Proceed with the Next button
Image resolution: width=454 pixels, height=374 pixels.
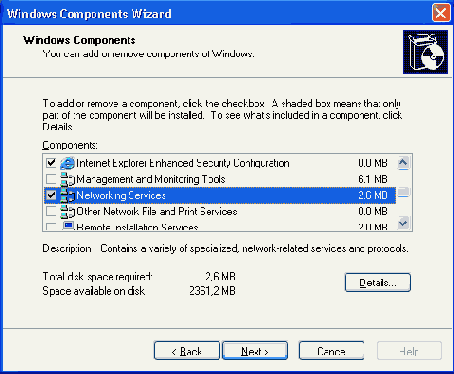[255, 351]
